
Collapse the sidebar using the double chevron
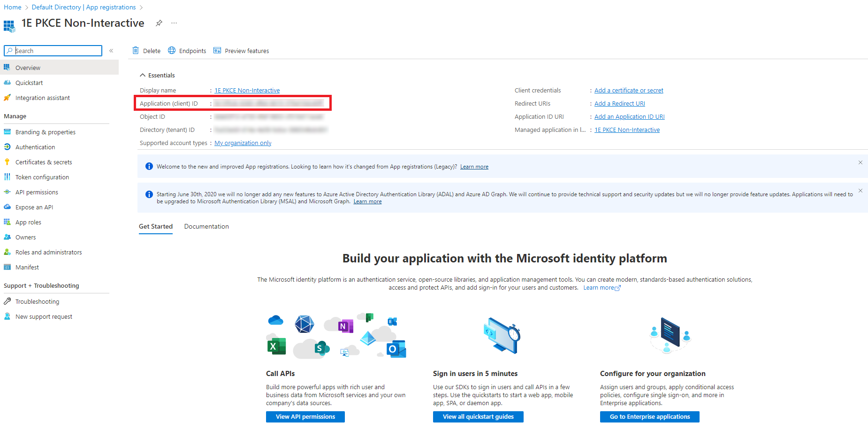(x=111, y=51)
